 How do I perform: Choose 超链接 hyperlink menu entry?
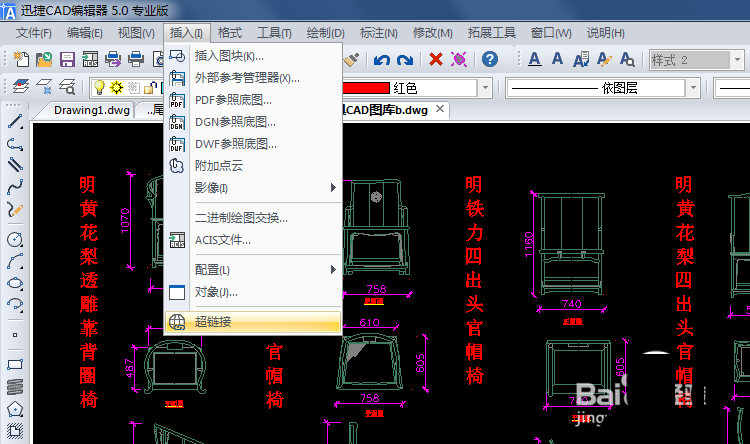pyautogui.click(x=253, y=322)
